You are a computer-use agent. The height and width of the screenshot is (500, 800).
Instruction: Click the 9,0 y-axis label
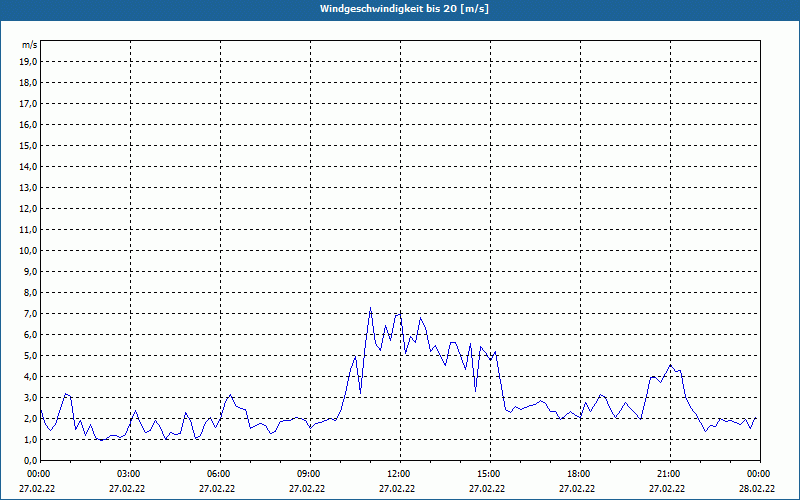pyautogui.click(x=29, y=271)
